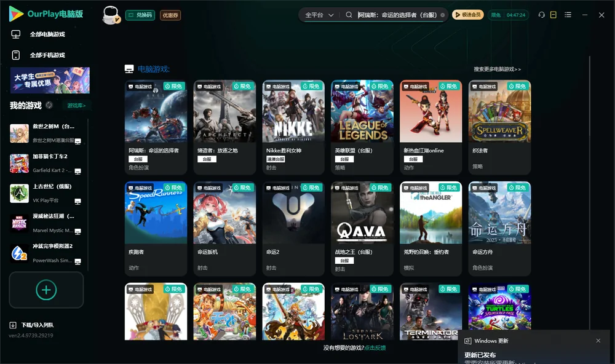The height and width of the screenshot is (364, 615).
Task: Refresh the 我的游戏 list
Action: click(x=49, y=105)
